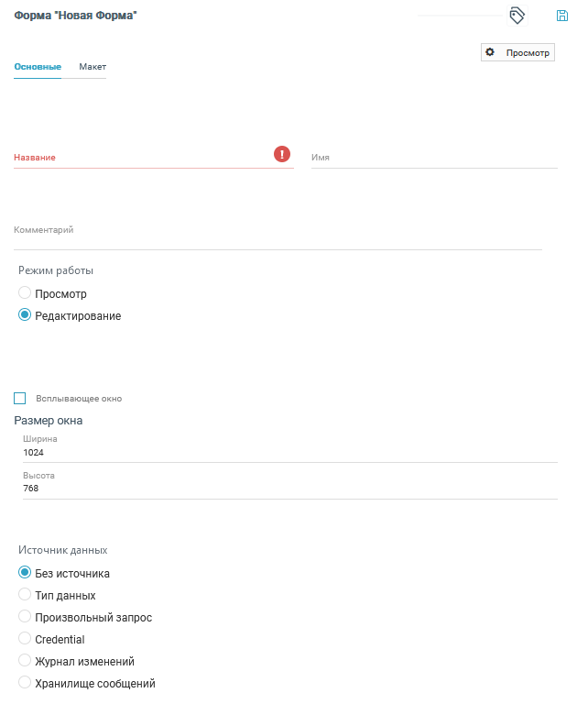Select the Редактирование radio button
The height and width of the screenshot is (704, 588).
tap(25, 315)
